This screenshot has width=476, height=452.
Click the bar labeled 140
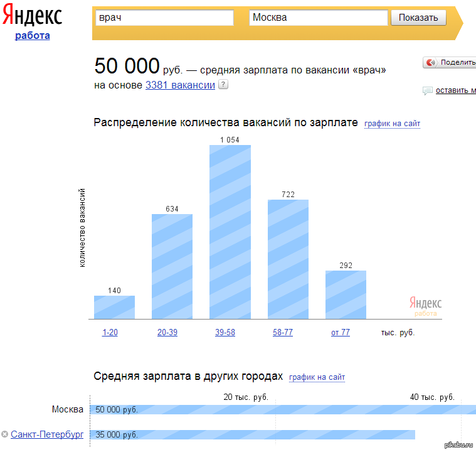[x=114, y=308]
